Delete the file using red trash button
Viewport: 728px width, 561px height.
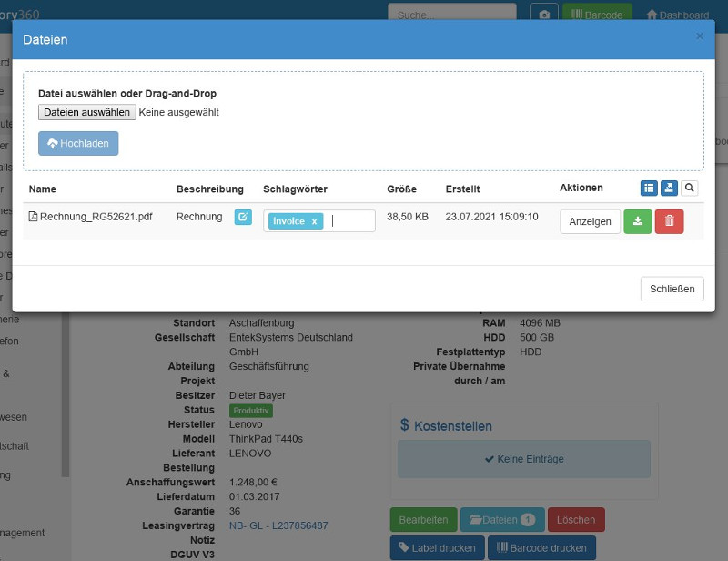(x=669, y=221)
